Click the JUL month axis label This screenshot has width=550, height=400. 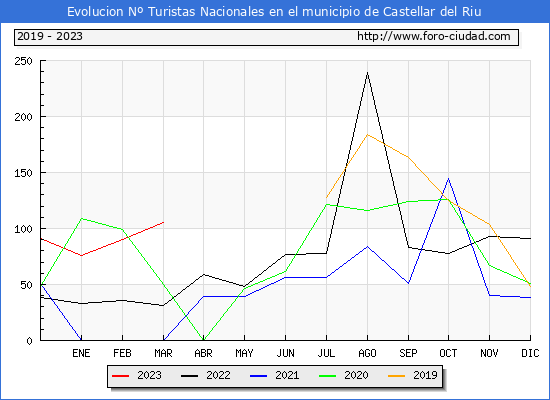(326, 353)
